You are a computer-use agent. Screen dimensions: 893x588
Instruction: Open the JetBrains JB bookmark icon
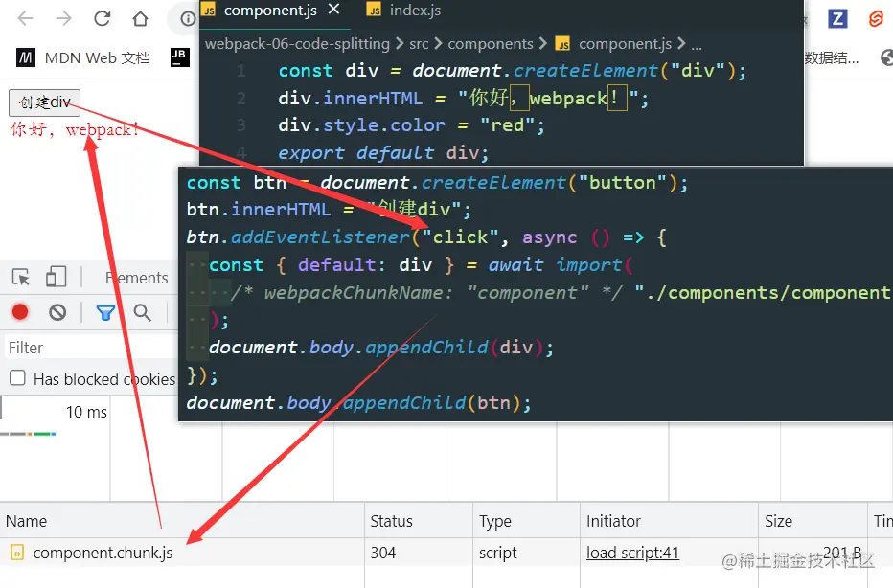[x=179, y=57]
